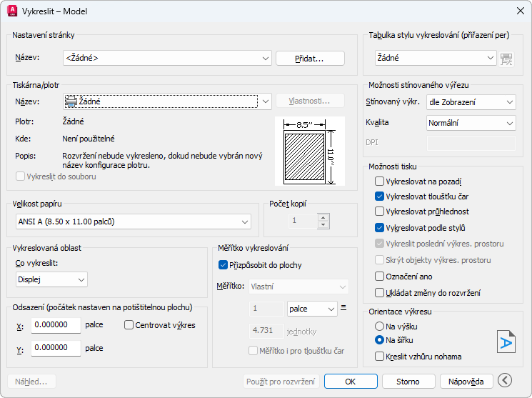The height and width of the screenshot is (398, 532).
Task: Decrease the copy count with down arrow
Action: click(323, 225)
